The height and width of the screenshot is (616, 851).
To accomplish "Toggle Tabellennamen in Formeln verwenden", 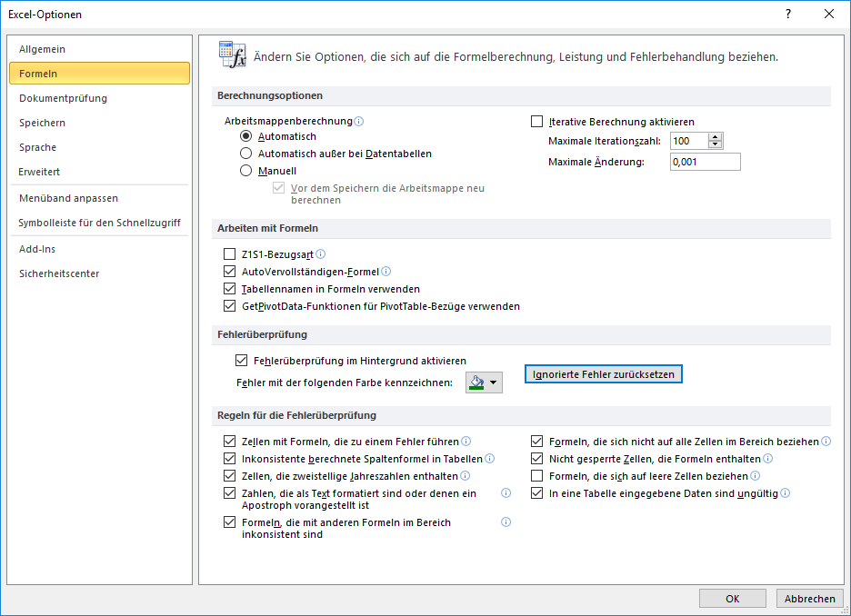I will point(230,289).
